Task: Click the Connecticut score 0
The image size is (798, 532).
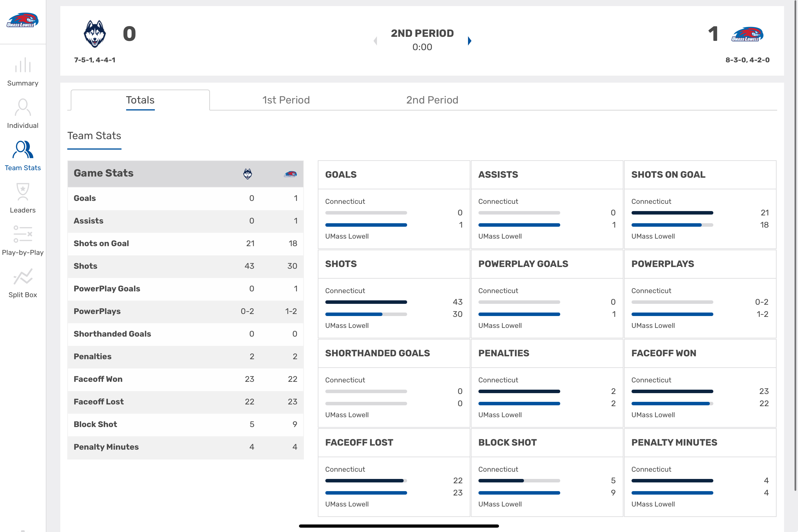Action: (x=129, y=34)
